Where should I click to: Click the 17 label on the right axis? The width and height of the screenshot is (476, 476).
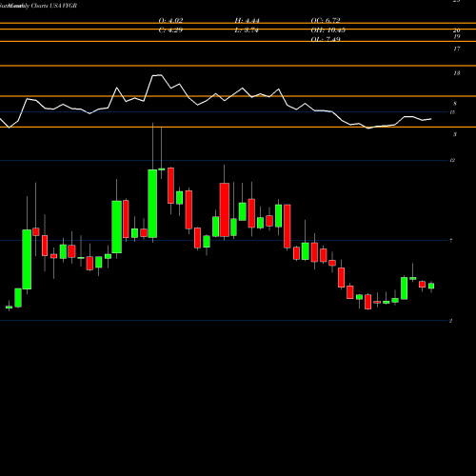[x=456, y=49]
